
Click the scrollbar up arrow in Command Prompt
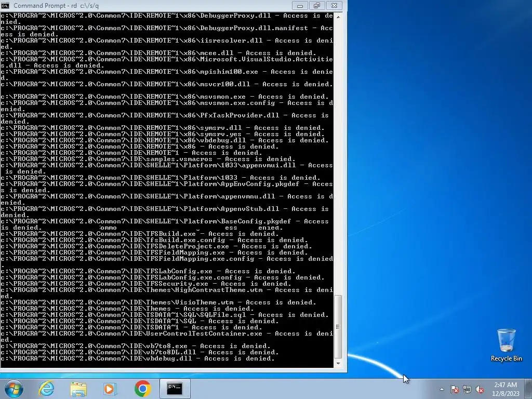(x=338, y=16)
